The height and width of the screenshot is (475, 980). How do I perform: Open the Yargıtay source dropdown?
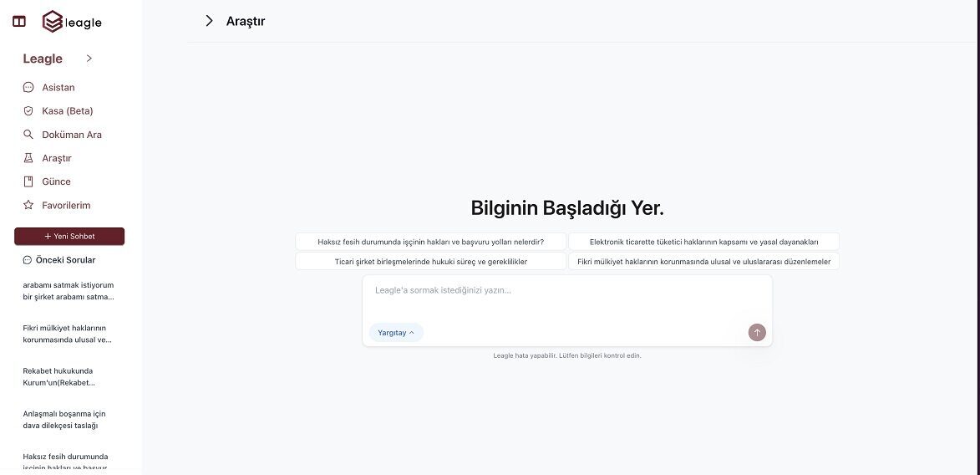[396, 333]
